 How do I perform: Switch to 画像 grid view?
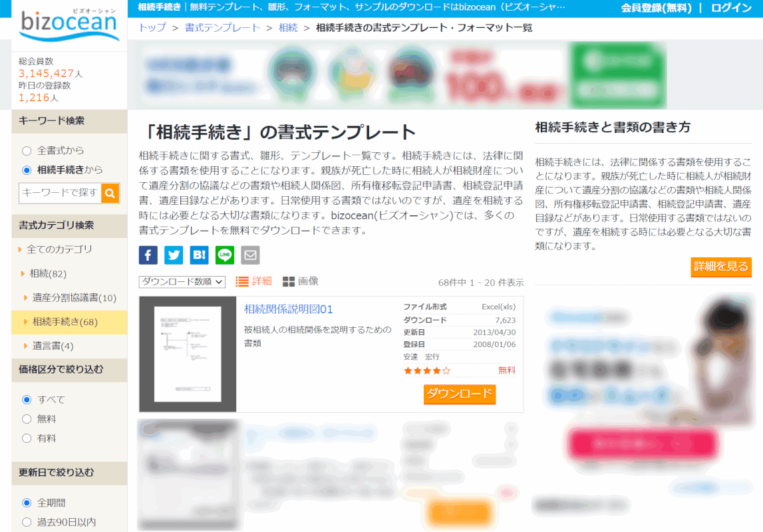point(301,281)
